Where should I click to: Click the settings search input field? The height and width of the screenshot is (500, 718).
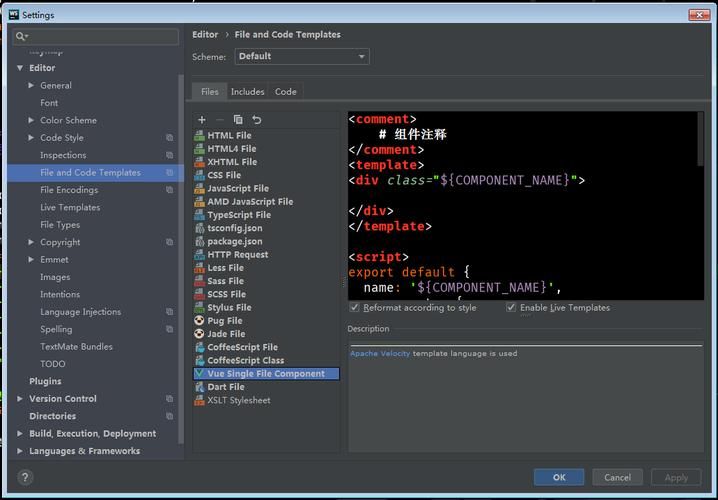100,36
